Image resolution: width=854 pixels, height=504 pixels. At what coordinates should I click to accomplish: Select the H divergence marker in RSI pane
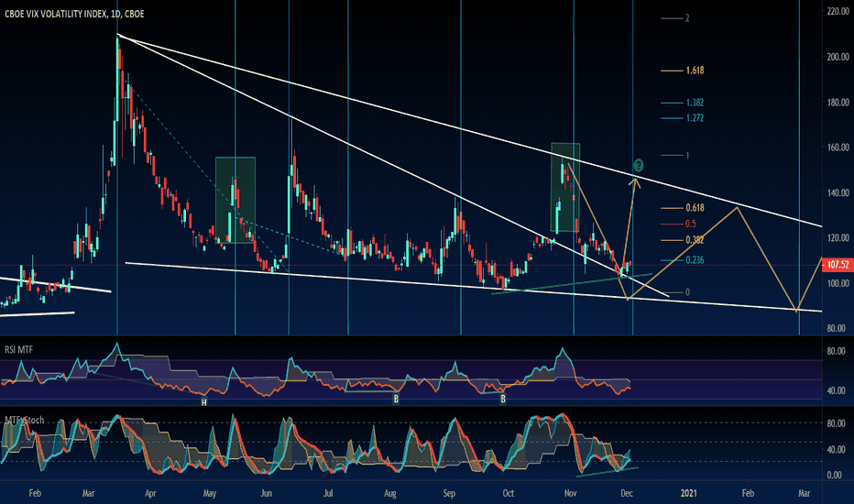tap(204, 402)
